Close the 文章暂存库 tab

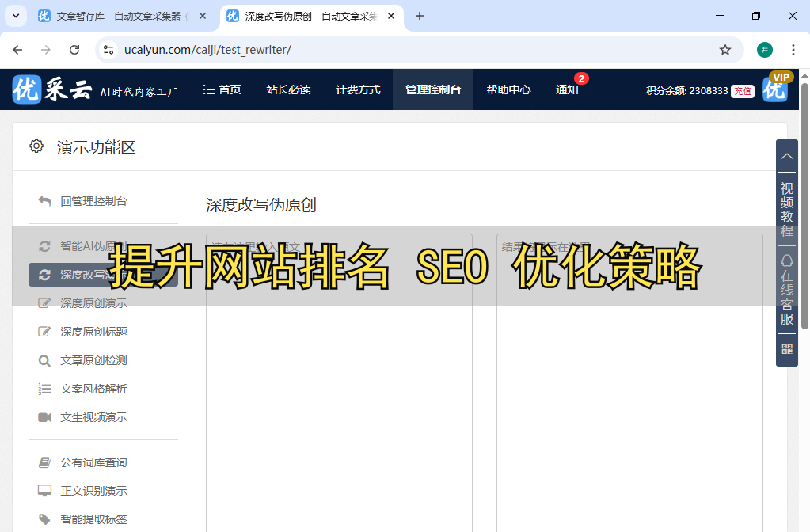point(203,16)
